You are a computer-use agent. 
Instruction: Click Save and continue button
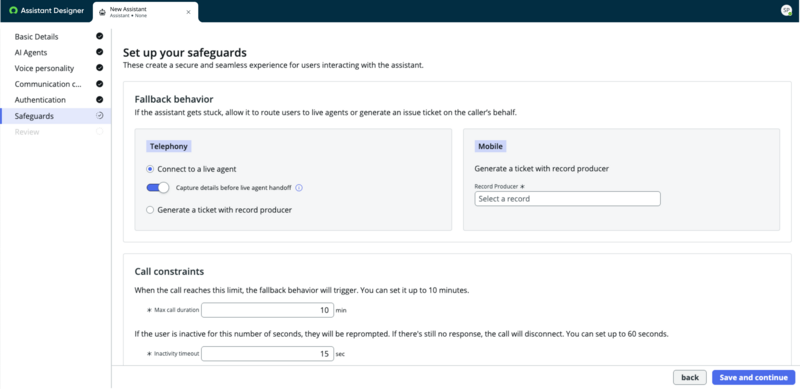(x=754, y=377)
